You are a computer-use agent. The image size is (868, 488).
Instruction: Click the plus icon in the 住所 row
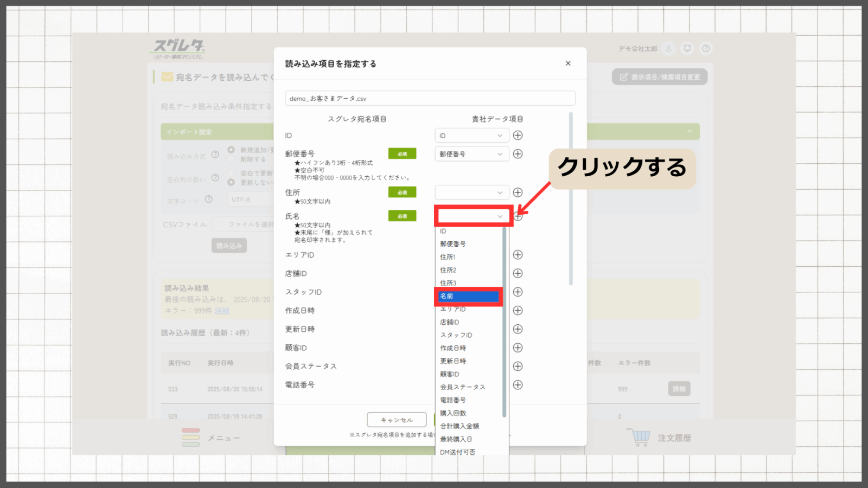[518, 192]
